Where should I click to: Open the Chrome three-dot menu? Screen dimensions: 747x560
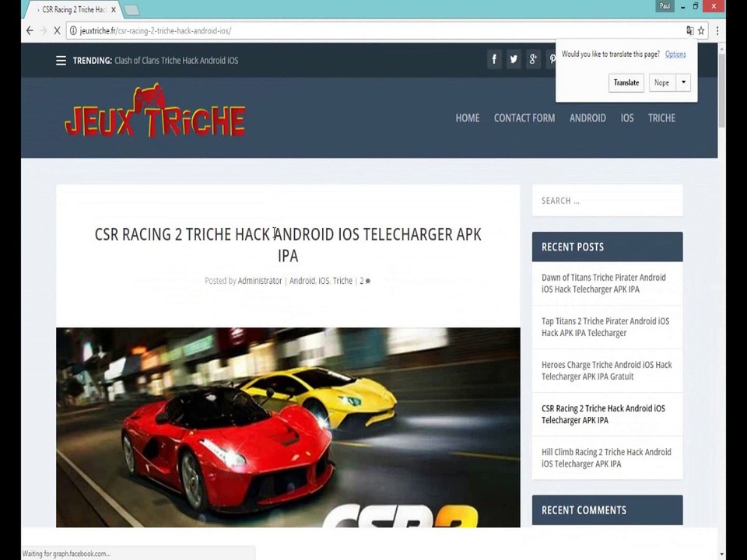(717, 30)
